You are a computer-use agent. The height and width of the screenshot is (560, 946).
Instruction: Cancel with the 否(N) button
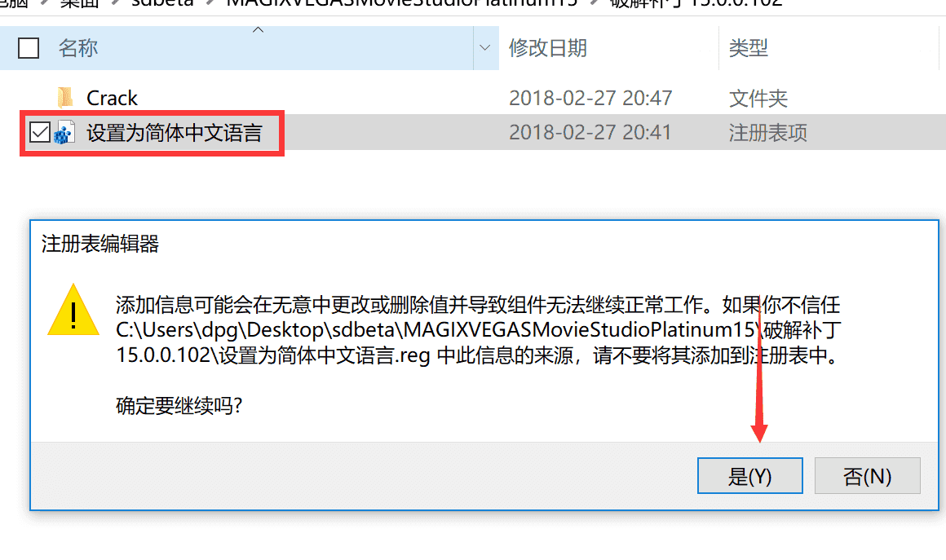[867, 475]
